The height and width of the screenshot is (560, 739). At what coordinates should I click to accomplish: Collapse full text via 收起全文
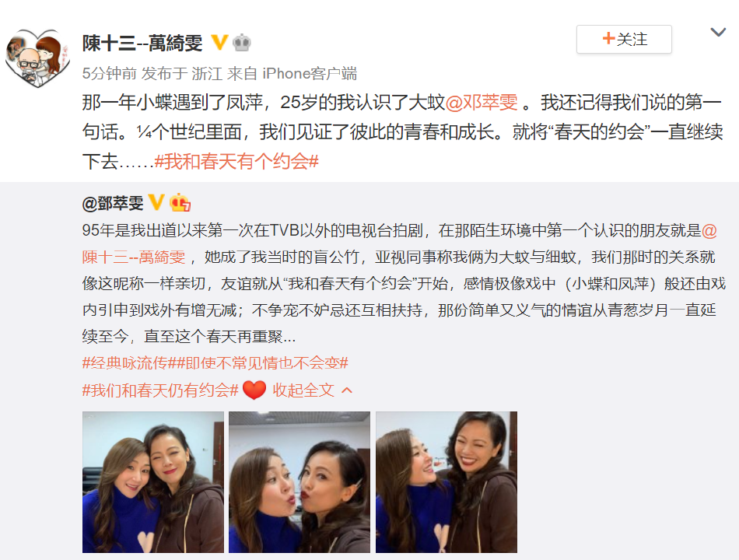point(303,390)
